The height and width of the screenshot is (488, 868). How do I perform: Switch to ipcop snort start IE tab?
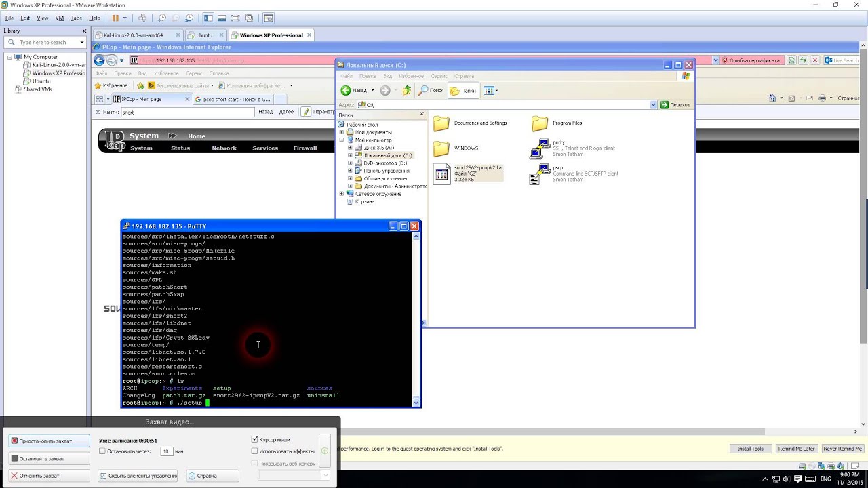pyautogui.click(x=232, y=99)
